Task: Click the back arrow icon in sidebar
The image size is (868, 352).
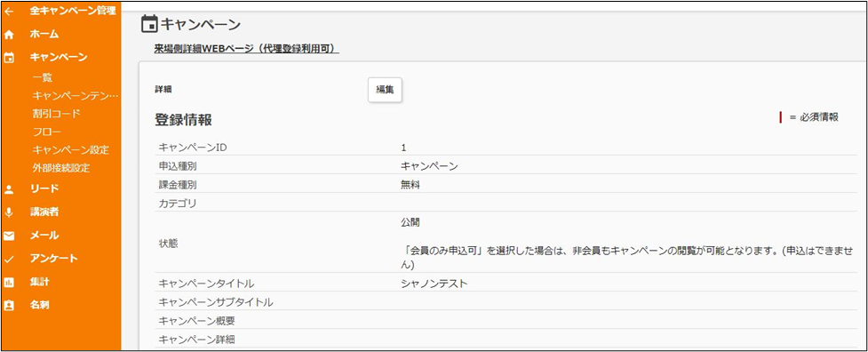Action: coord(8,11)
